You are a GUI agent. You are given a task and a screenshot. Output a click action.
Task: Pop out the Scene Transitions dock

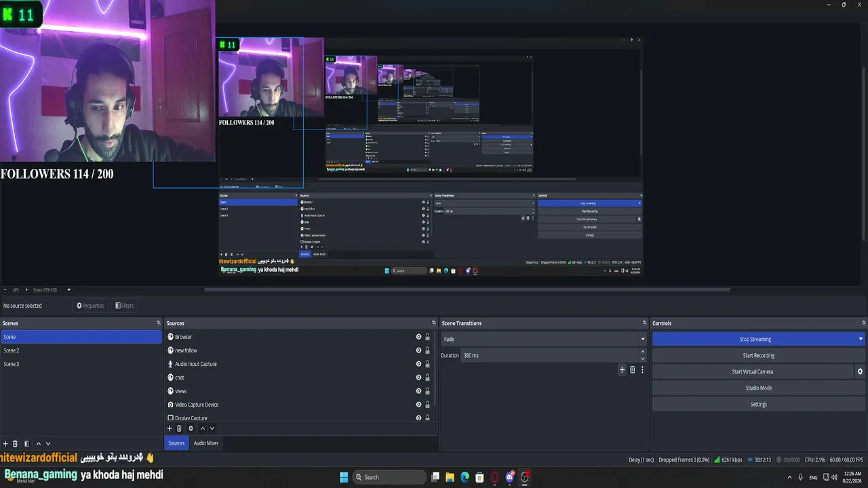pos(645,323)
